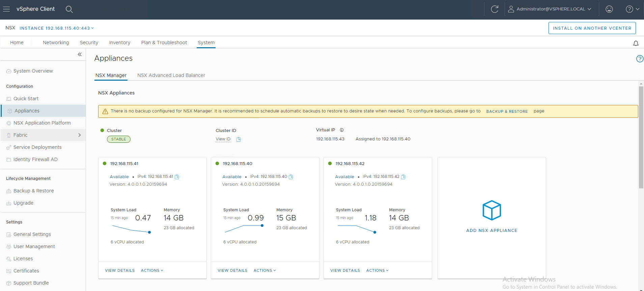
Task: Click the Add NSX Appliance label
Action: [492, 231]
